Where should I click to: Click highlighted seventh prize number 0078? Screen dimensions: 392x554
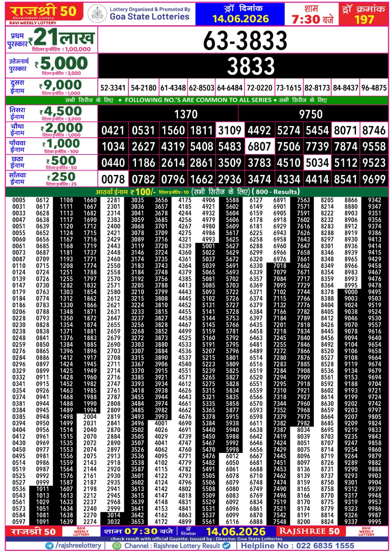[113, 179]
